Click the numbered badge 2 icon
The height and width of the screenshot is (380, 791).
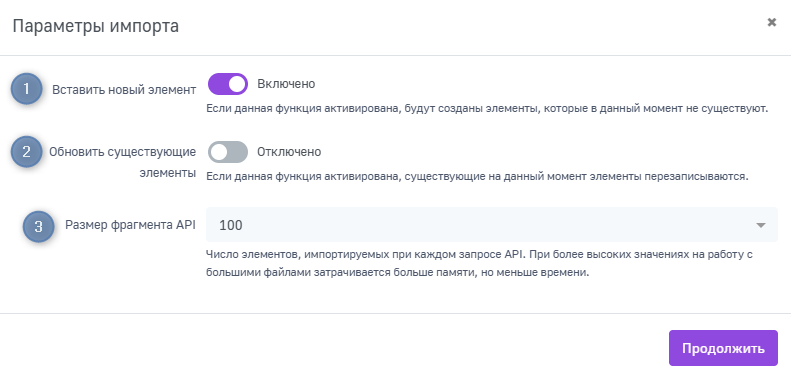click(x=26, y=151)
